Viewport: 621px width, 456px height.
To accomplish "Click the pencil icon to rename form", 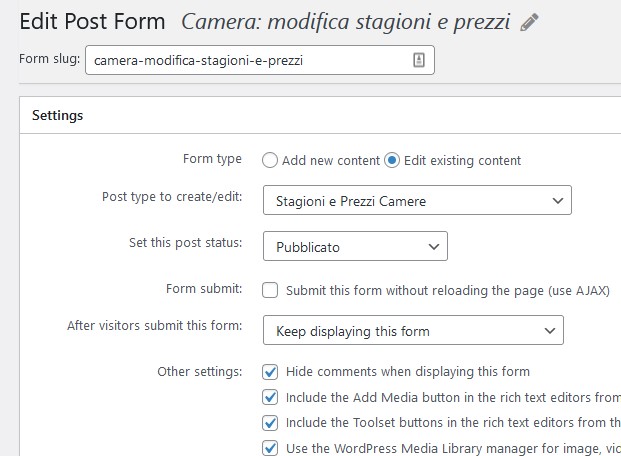I will tap(529, 22).
